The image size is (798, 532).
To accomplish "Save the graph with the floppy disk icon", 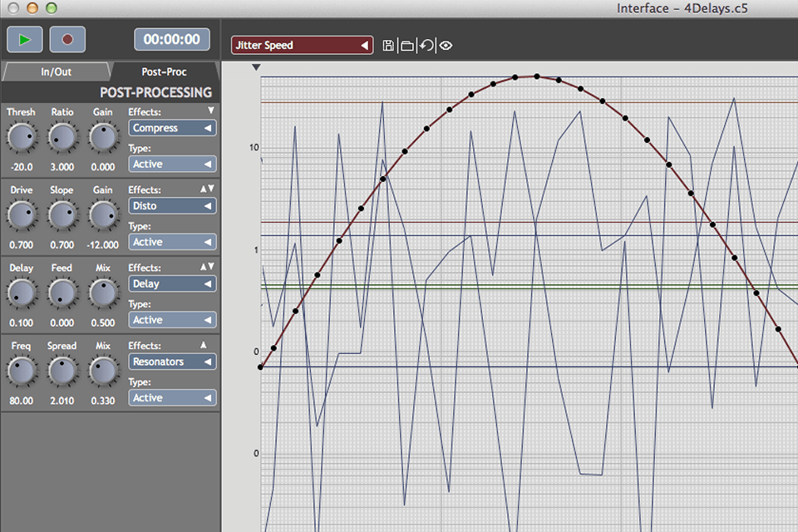I will tap(388, 46).
